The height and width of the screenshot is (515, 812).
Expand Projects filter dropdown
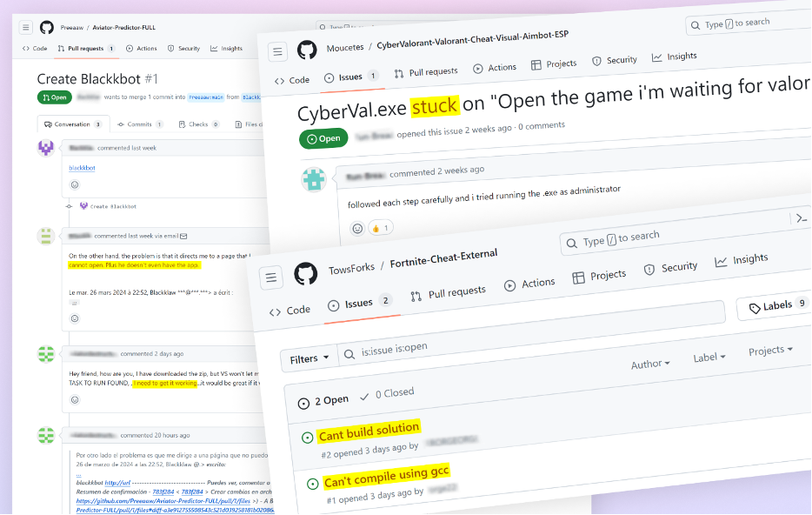[770, 351]
